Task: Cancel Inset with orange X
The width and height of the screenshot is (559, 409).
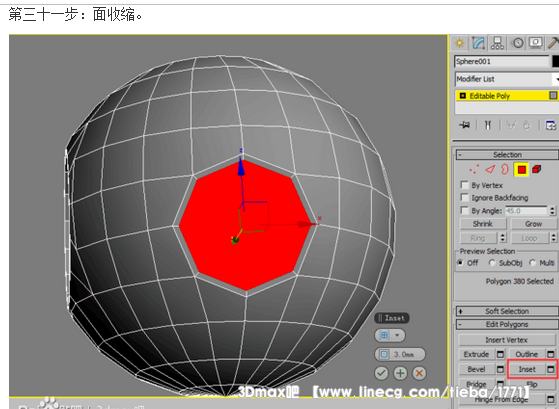Action: click(419, 373)
